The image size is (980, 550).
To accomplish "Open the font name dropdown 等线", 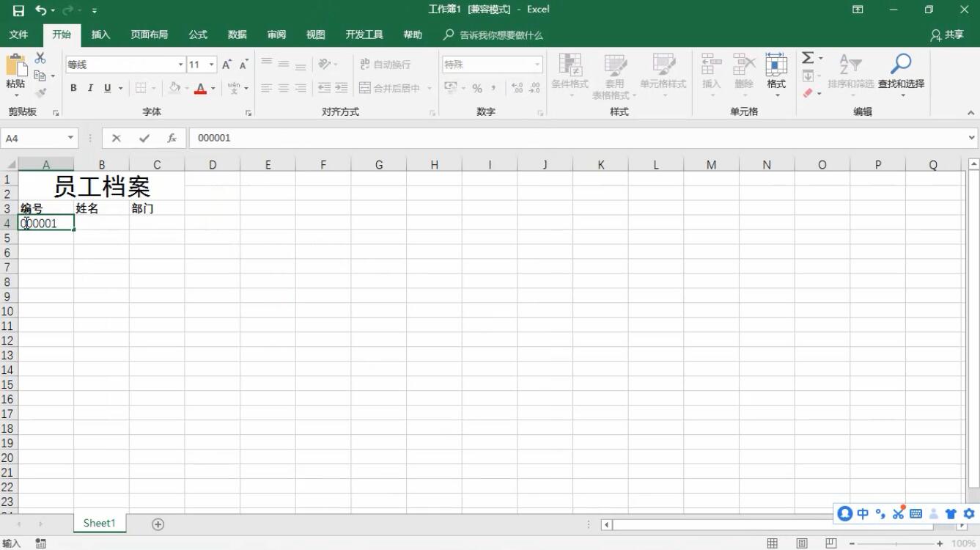I will tap(180, 65).
